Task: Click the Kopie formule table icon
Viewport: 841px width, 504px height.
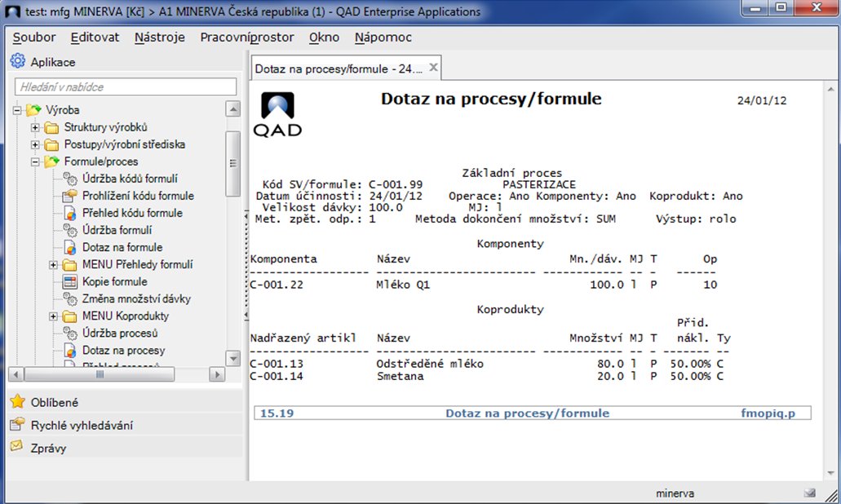Action: tap(69, 281)
